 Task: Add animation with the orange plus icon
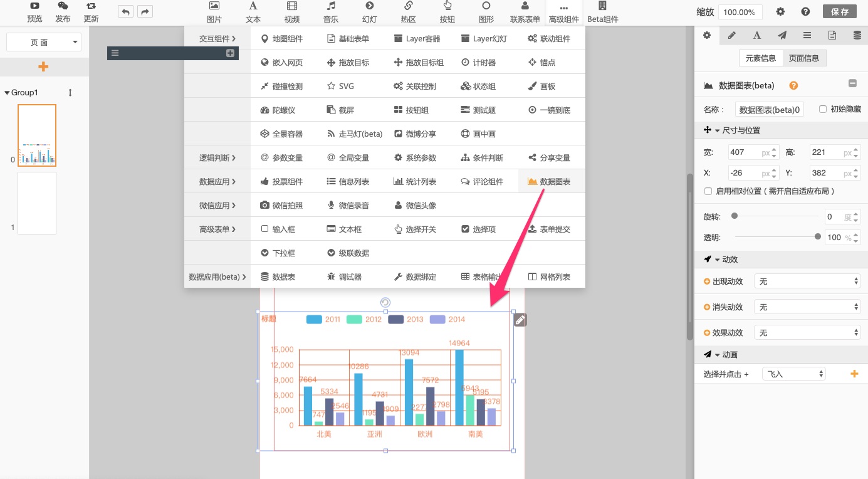point(854,374)
